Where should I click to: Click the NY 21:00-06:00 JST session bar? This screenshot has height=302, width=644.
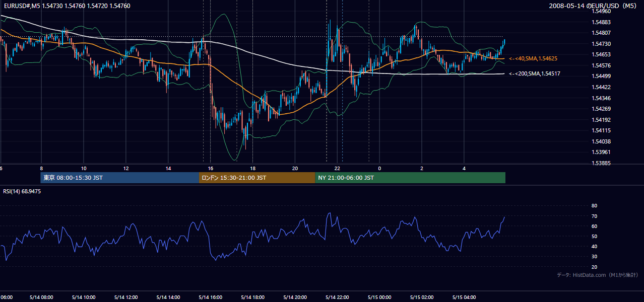point(410,178)
